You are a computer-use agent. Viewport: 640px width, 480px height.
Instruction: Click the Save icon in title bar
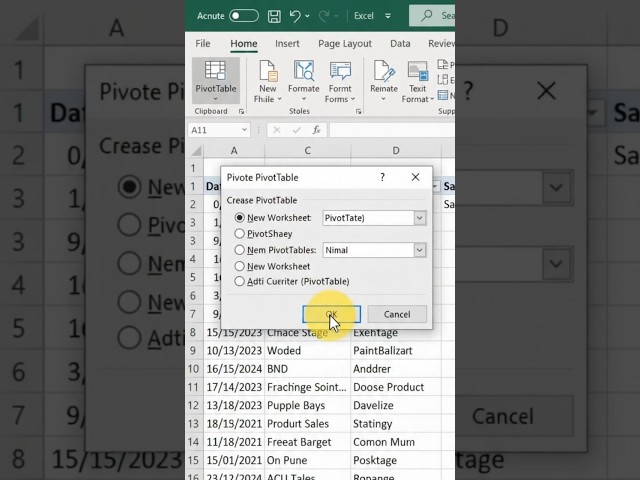274,16
